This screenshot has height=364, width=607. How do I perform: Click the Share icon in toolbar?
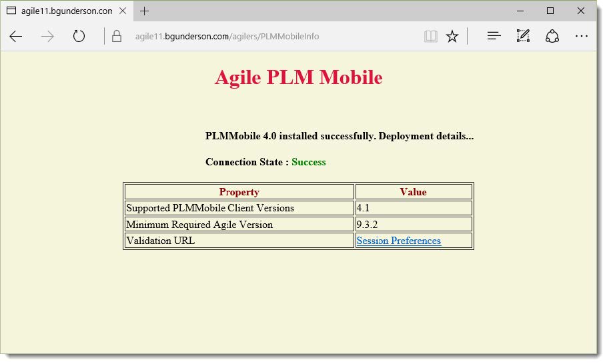point(552,37)
